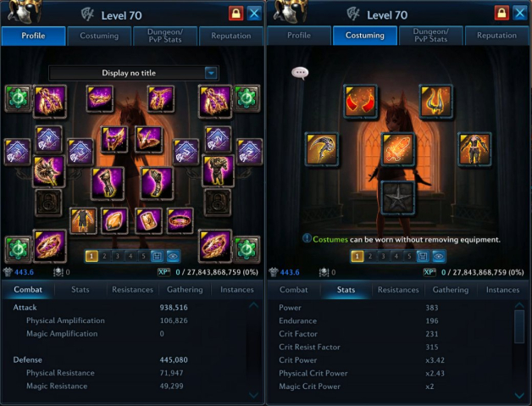Click the empty star costume slot
Viewport: 532px width, 406px height.
(x=397, y=197)
